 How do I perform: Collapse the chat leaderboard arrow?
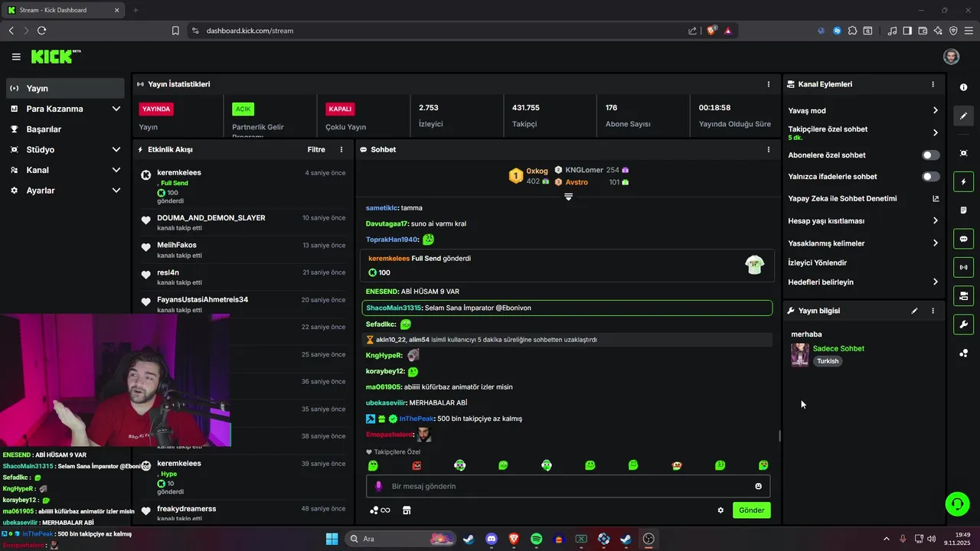coord(568,197)
